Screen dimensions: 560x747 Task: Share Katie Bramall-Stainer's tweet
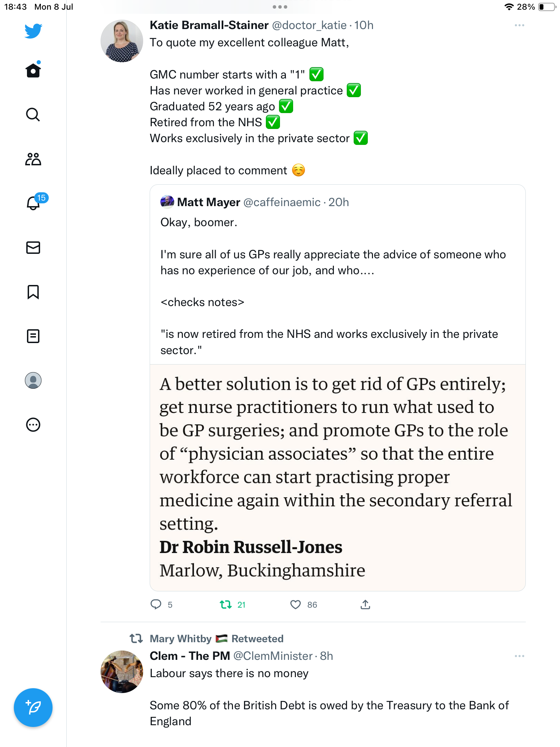tap(365, 605)
